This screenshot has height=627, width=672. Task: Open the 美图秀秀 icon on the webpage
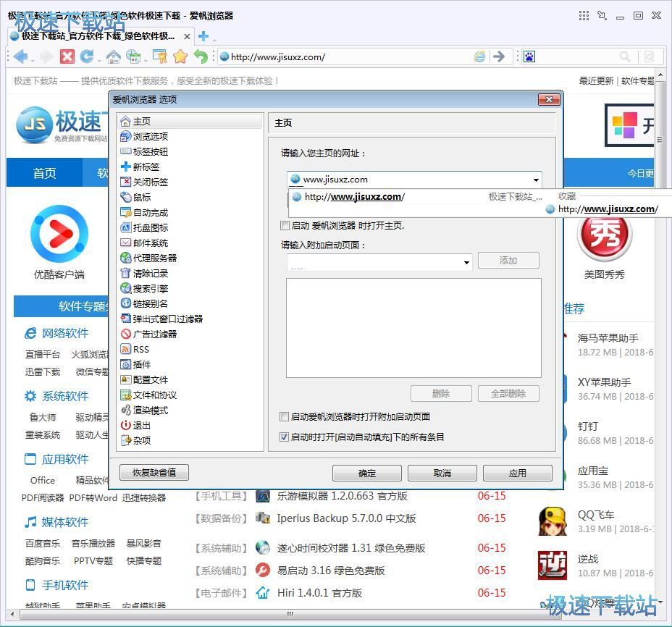click(604, 235)
